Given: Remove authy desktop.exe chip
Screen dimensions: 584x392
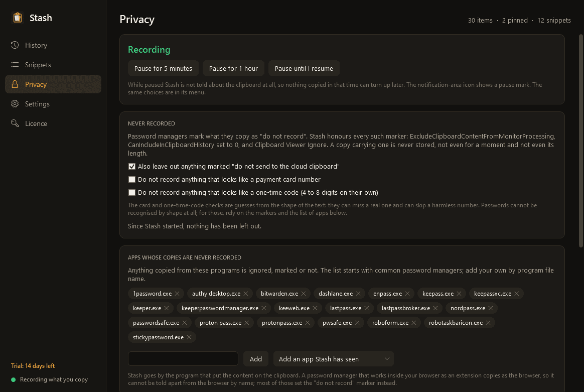Looking at the screenshot, I should [x=246, y=294].
